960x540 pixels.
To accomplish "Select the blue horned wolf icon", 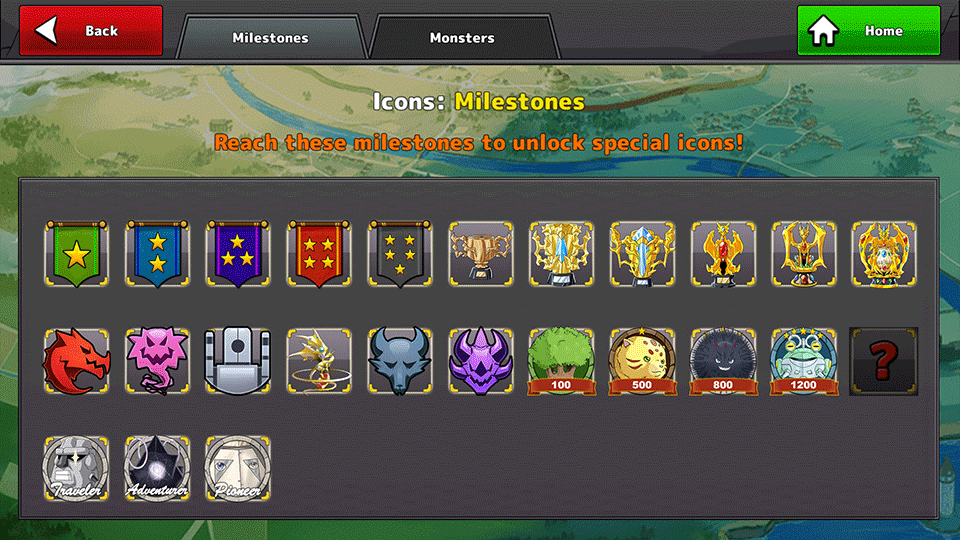I will tap(400, 361).
